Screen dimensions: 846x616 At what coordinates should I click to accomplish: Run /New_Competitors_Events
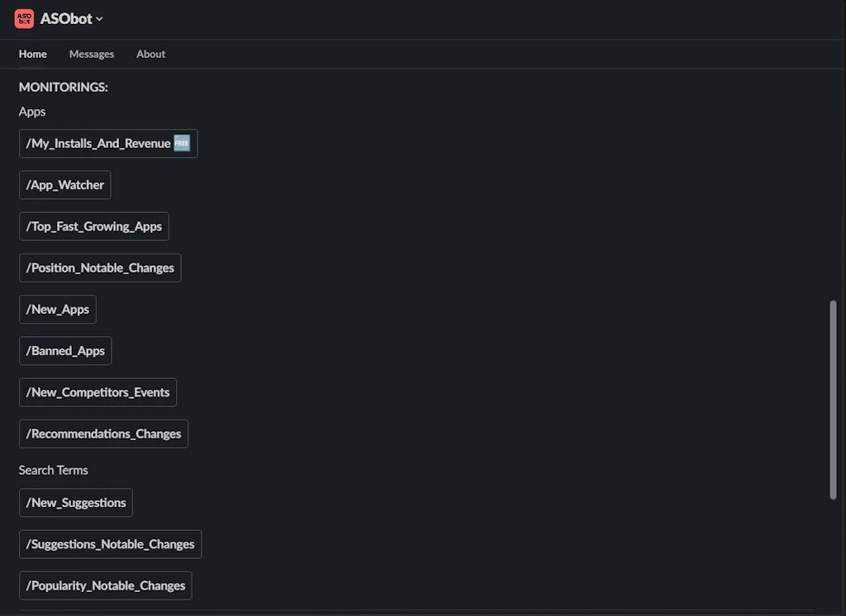(x=97, y=391)
